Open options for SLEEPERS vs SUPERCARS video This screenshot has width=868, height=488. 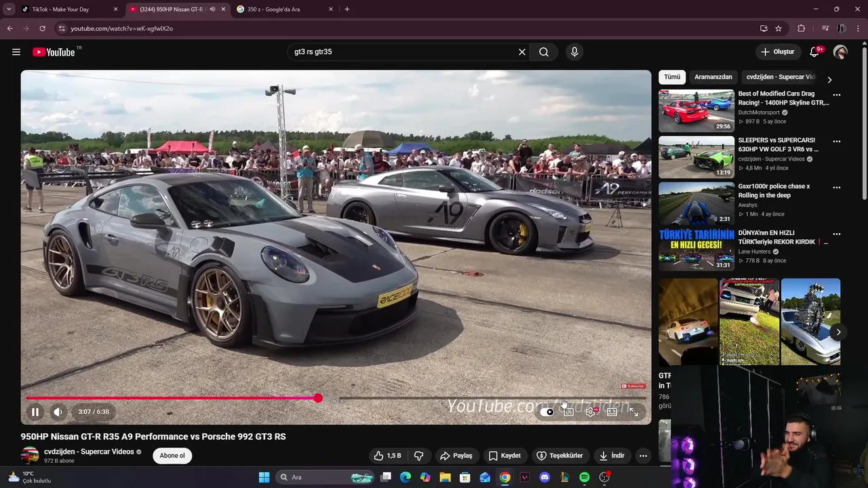click(837, 141)
